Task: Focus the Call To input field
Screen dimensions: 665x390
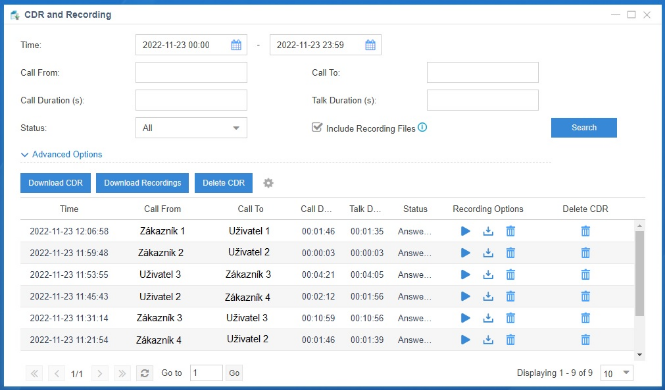Action: point(483,72)
